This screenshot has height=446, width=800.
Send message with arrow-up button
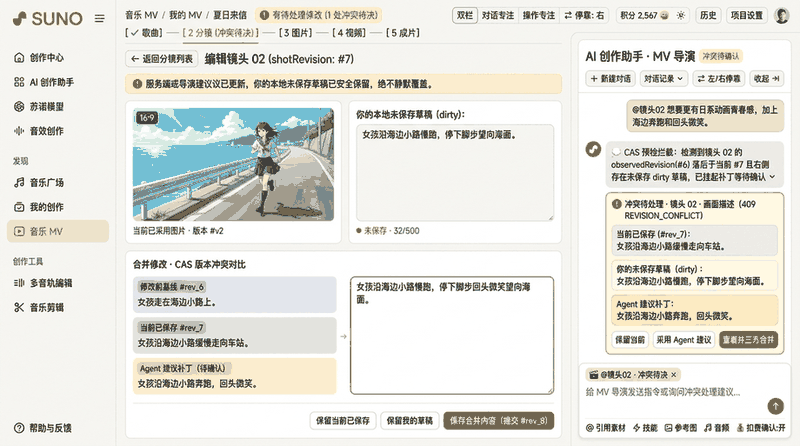click(x=776, y=406)
